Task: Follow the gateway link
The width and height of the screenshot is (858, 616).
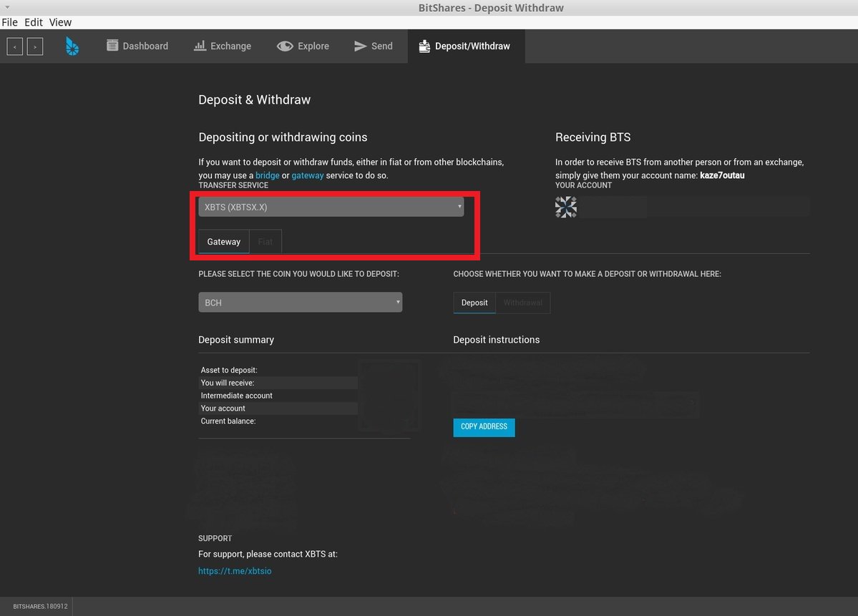Action: click(x=308, y=175)
